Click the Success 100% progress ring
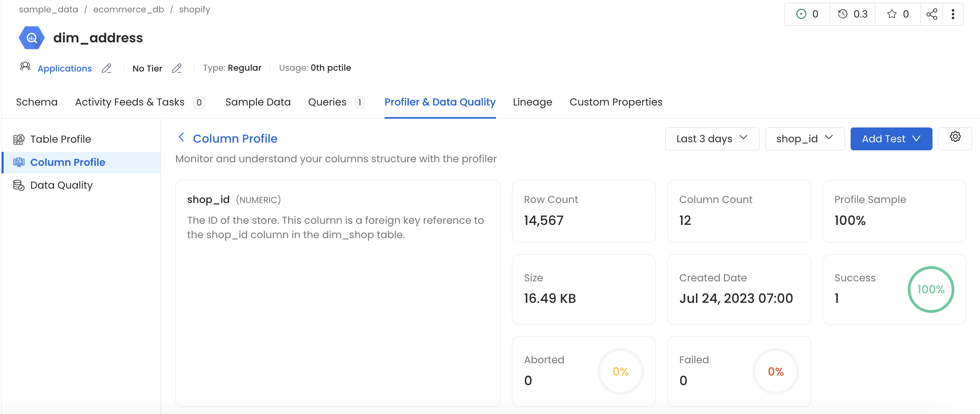980x414 pixels. (x=930, y=289)
